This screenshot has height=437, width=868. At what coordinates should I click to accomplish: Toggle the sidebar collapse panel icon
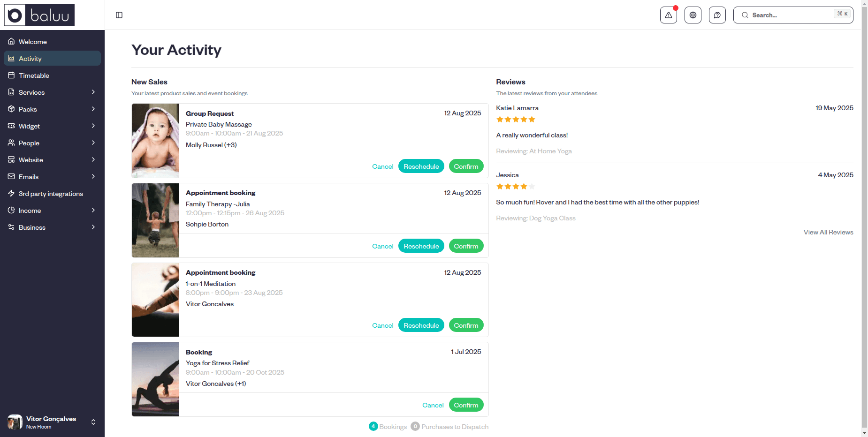coord(119,15)
